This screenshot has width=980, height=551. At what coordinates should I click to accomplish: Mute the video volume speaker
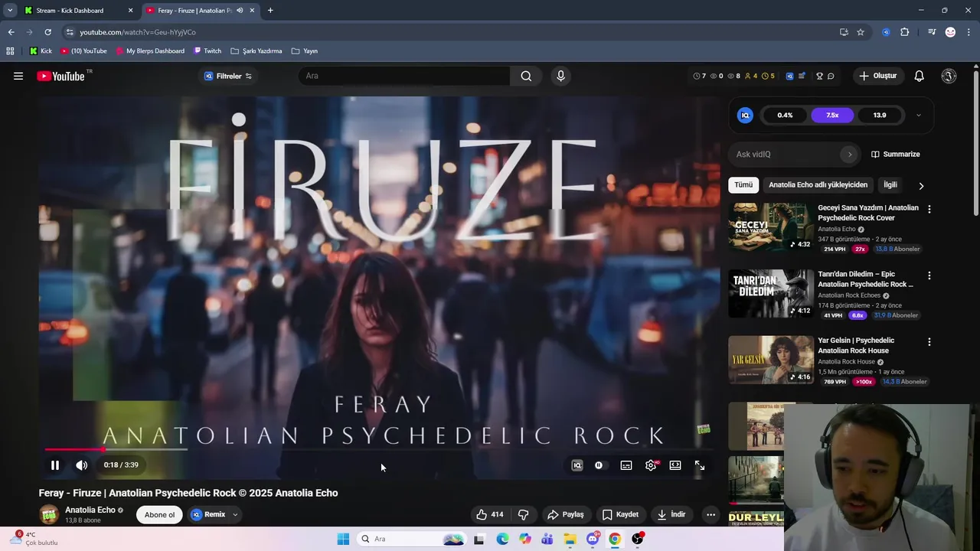(x=81, y=465)
